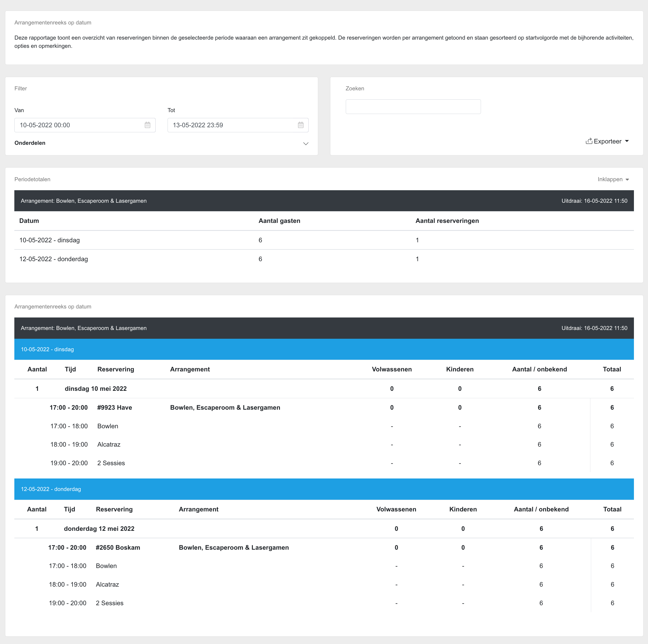Viewport: 648px width, 644px height.
Task: Click the 12-05-2022 donderdag blue header
Action: pos(51,489)
